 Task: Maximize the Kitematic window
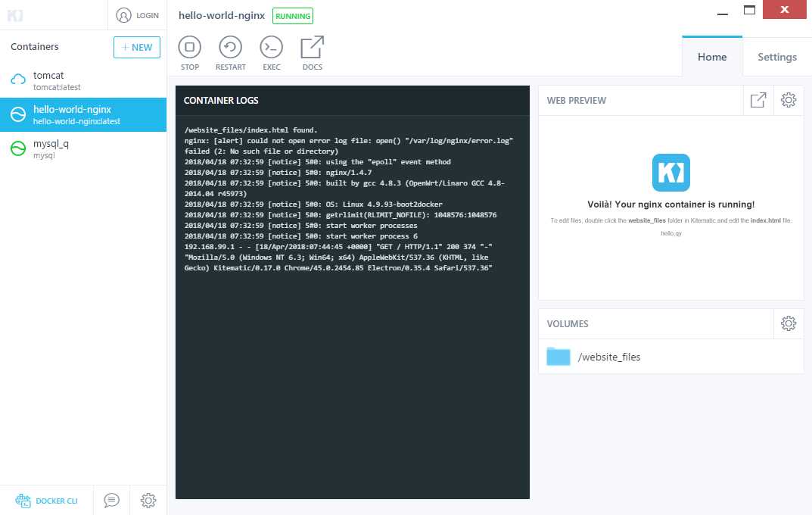click(x=749, y=10)
